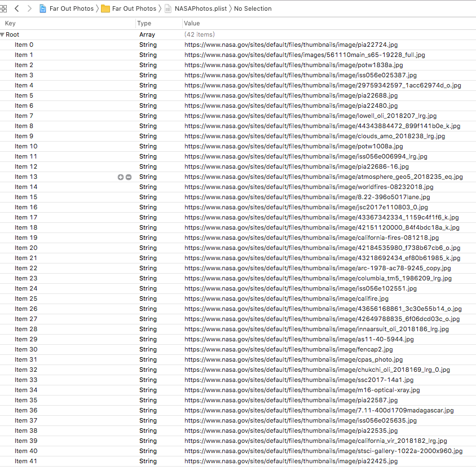Image resolution: width=476 pixels, height=470 pixels.
Task: Select the Item 29 key
Action: click(26, 339)
